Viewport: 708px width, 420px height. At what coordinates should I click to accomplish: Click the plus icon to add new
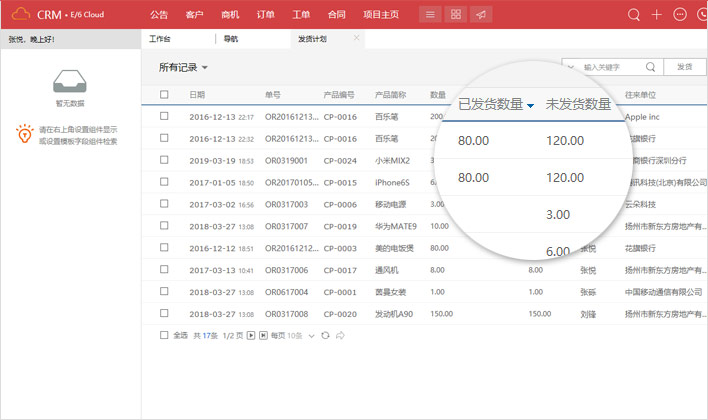657,15
